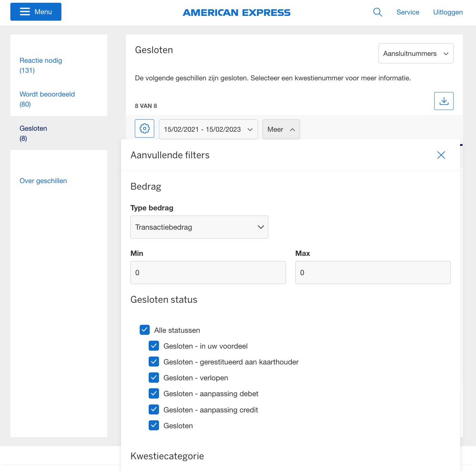The image size is (476, 471).
Task: Click the search magnifier icon
Action: tap(377, 12)
